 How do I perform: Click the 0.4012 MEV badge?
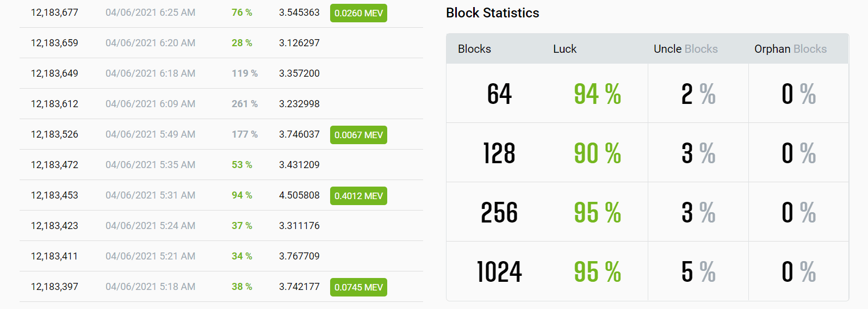[x=358, y=196]
